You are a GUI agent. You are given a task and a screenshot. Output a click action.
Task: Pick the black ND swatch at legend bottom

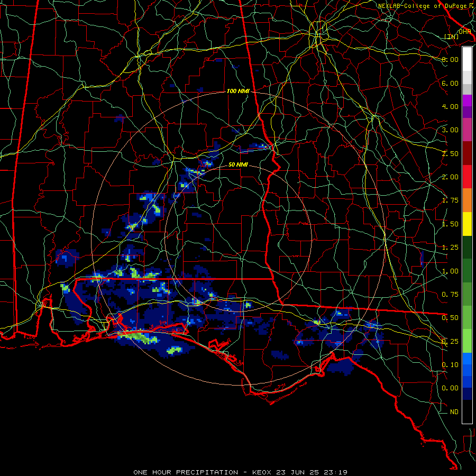point(467,411)
